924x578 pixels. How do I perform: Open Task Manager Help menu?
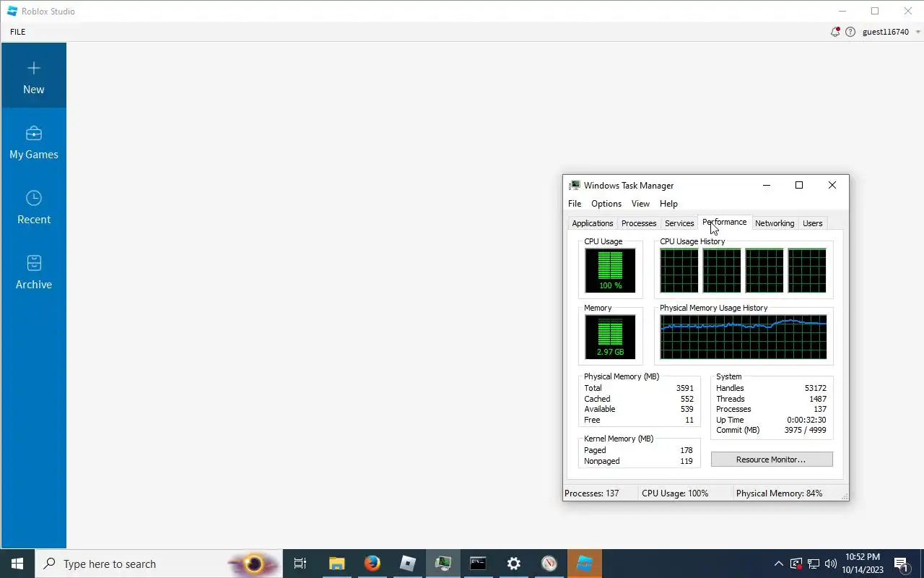point(668,204)
